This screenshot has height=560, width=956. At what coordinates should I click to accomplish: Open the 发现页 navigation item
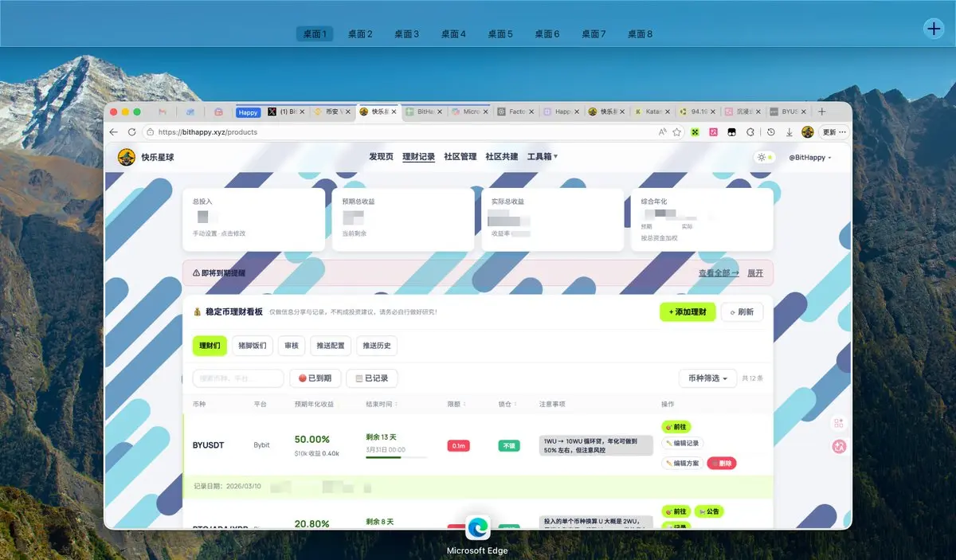381,157
